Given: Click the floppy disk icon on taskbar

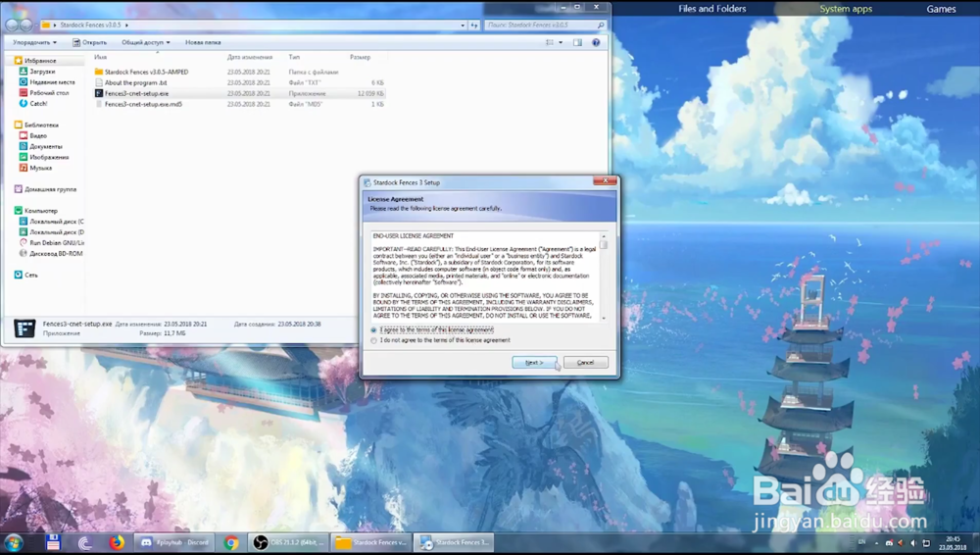Looking at the screenshot, I should tap(53, 542).
